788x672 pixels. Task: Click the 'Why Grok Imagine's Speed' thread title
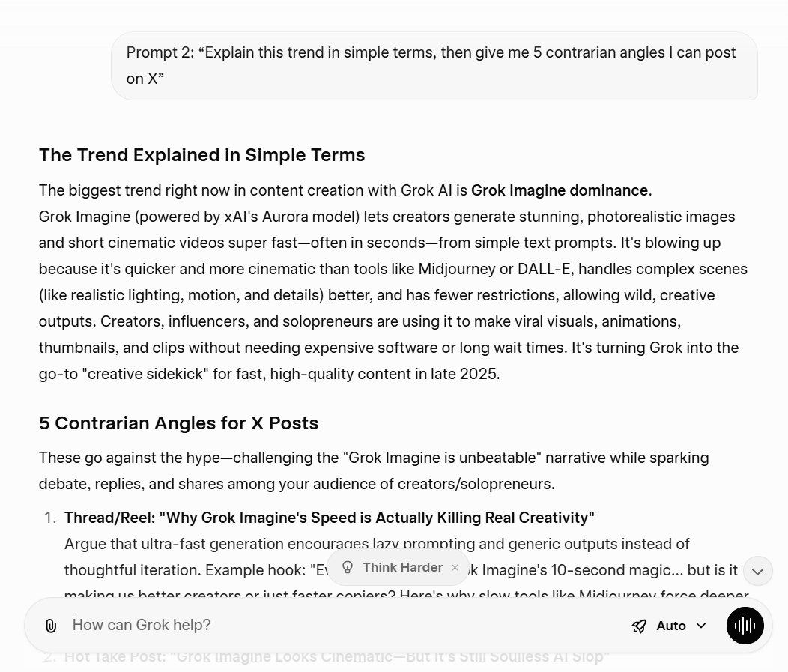coord(330,517)
